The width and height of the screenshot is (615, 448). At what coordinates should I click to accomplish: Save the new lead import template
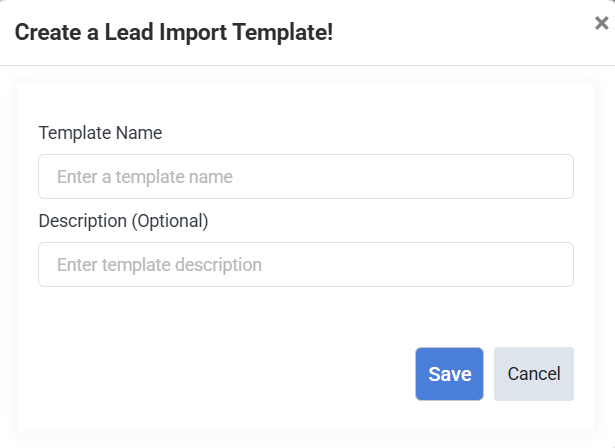point(449,374)
